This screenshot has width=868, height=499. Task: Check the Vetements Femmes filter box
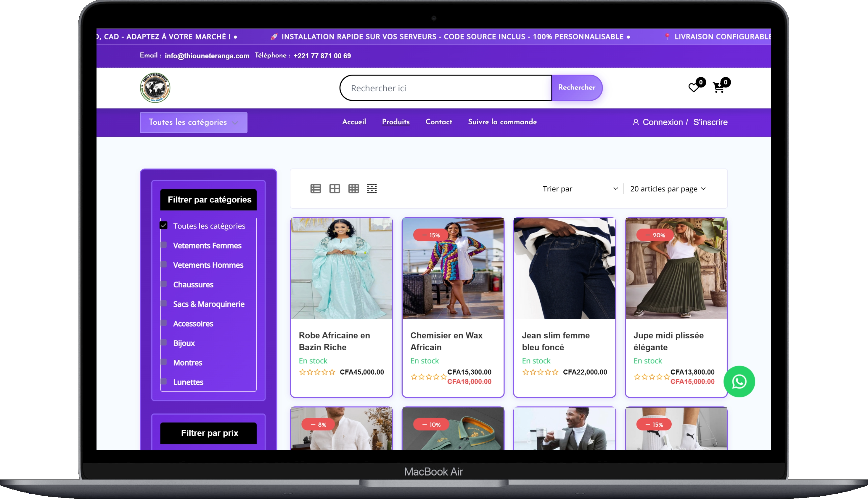(164, 245)
